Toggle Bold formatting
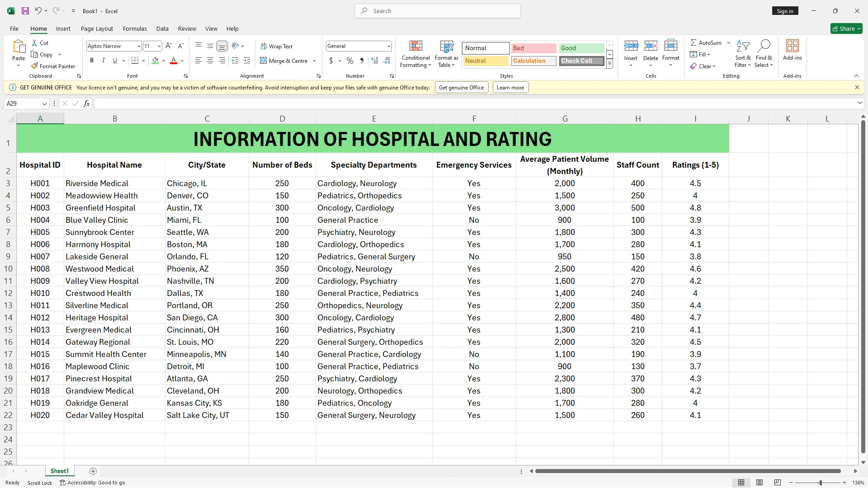The width and height of the screenshot is (868, 488). (x=92, y=61)
